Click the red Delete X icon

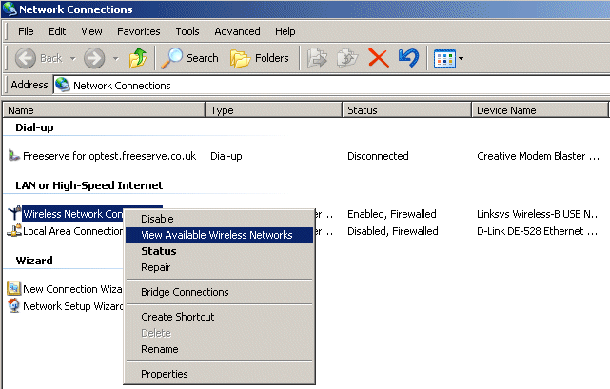click(378, 58)
